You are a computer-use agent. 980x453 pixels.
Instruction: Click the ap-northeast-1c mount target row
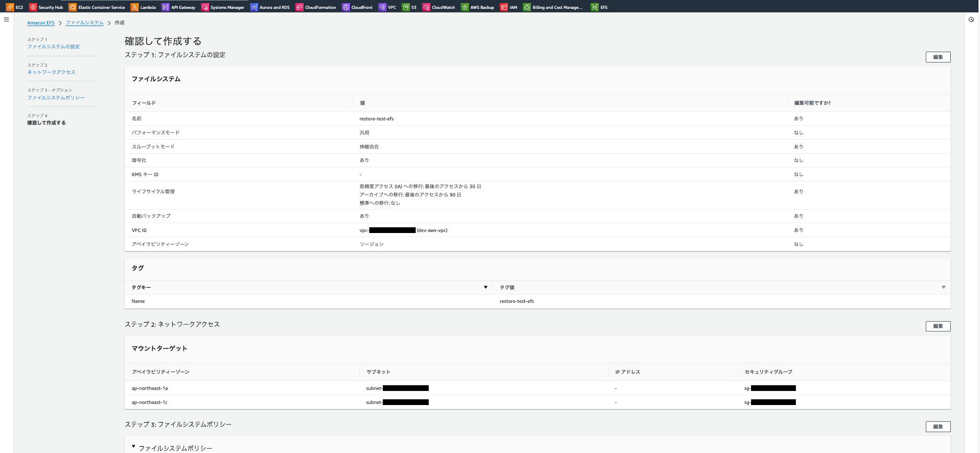click(538, 402)
